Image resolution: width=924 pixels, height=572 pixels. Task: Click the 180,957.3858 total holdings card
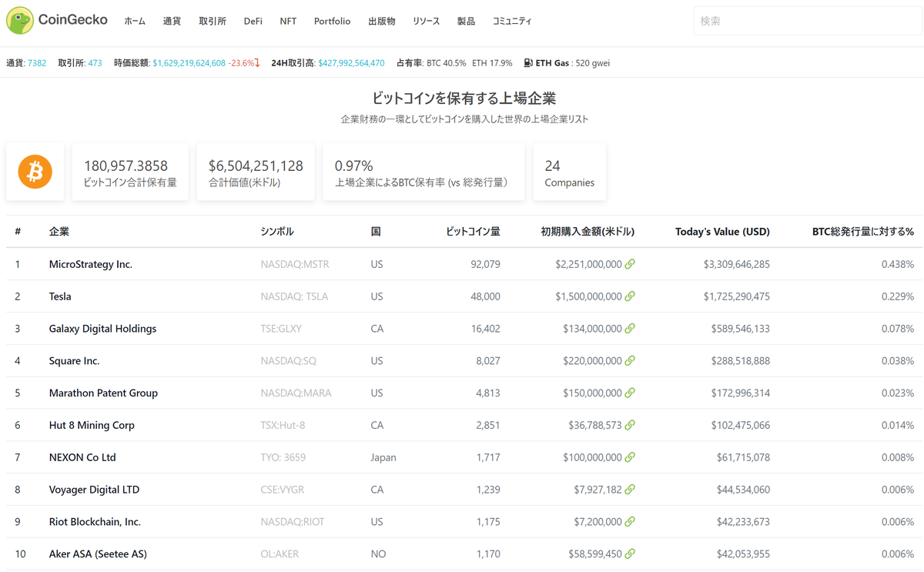130,172
